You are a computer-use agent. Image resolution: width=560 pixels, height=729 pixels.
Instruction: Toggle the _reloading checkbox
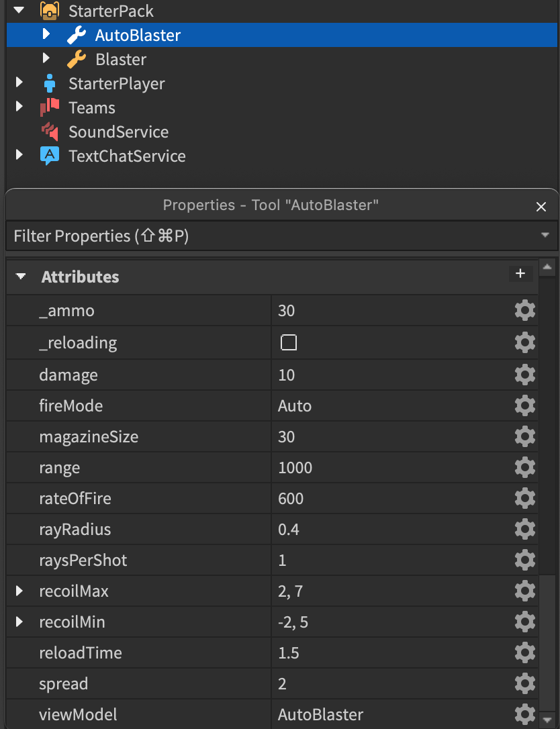click(289, 343)
